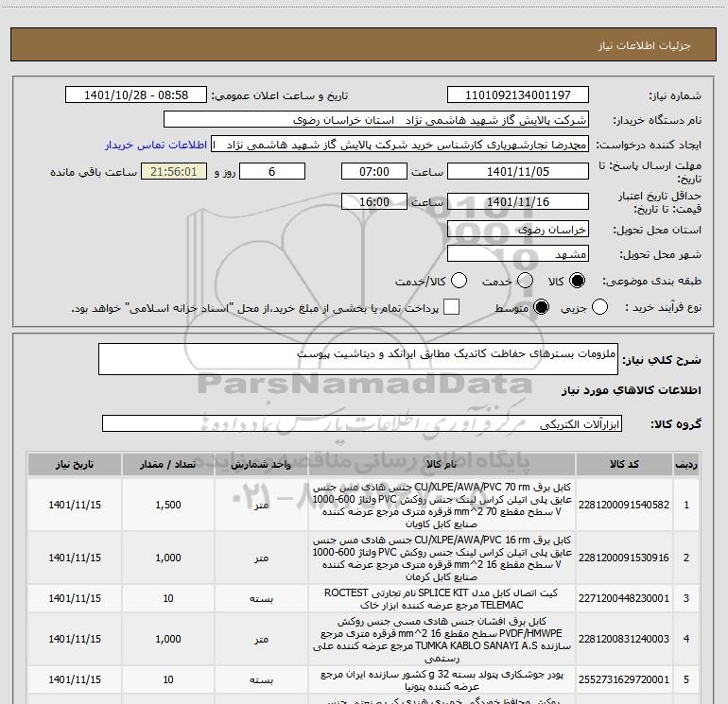This screenshot has width=728, height=704.
Task: Click the buyer organization name field
Action: pyautogui.click(x=375, y=120)
